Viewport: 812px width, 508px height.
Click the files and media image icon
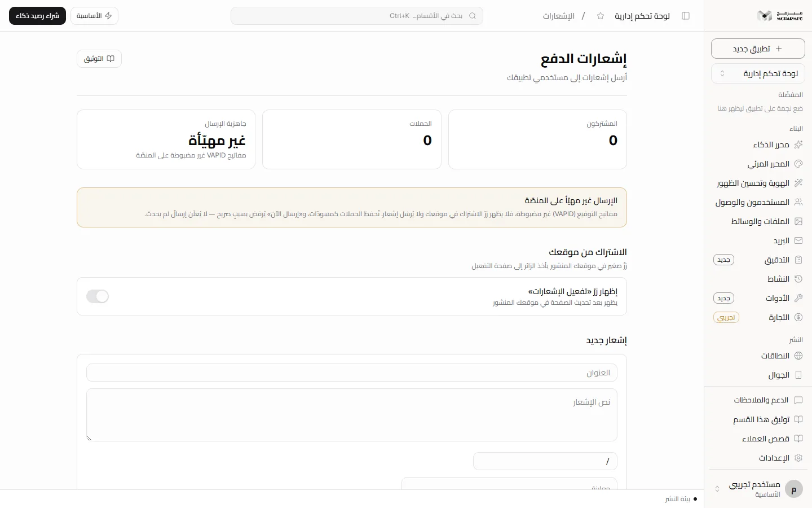(798, 222)
